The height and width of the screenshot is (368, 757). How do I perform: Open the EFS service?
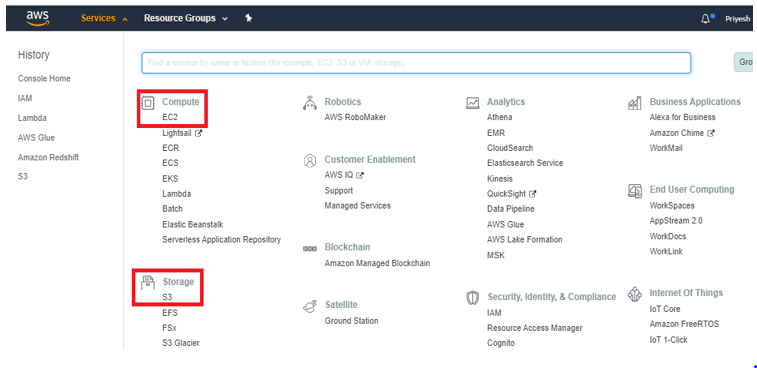[170, 313]
